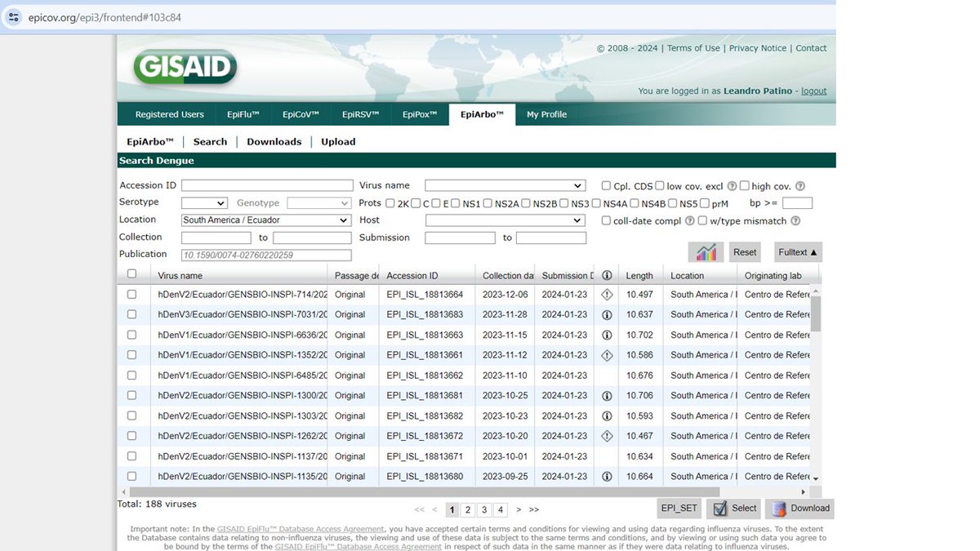
Task: Open the Downloads submenu item
Action: pyautogui.click(x=274, y=141)
